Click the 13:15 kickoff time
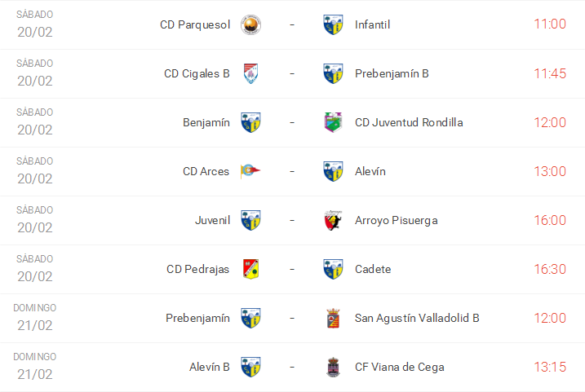585x392 pixels. (x=549, y=367)
